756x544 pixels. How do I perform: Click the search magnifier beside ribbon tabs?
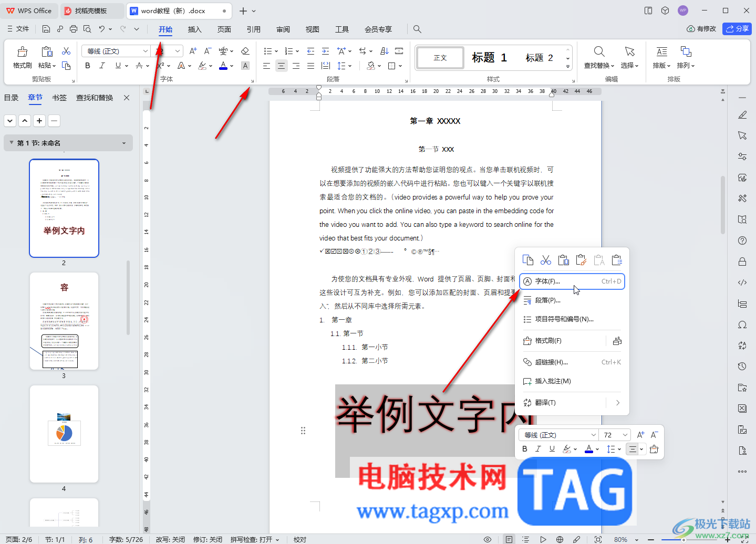click(417, 29)
